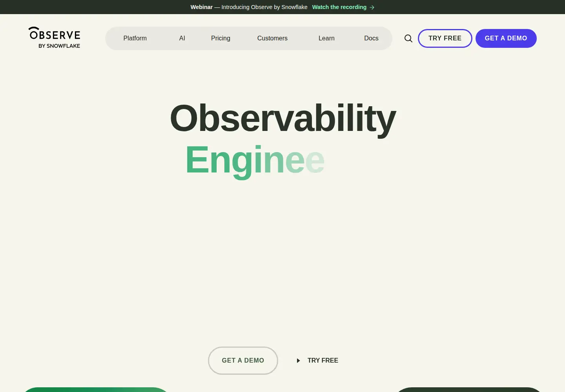The width and height of the screenshot is (565, 392).
Task: Follow the Watch the recording link
Action: pos(339,7)
